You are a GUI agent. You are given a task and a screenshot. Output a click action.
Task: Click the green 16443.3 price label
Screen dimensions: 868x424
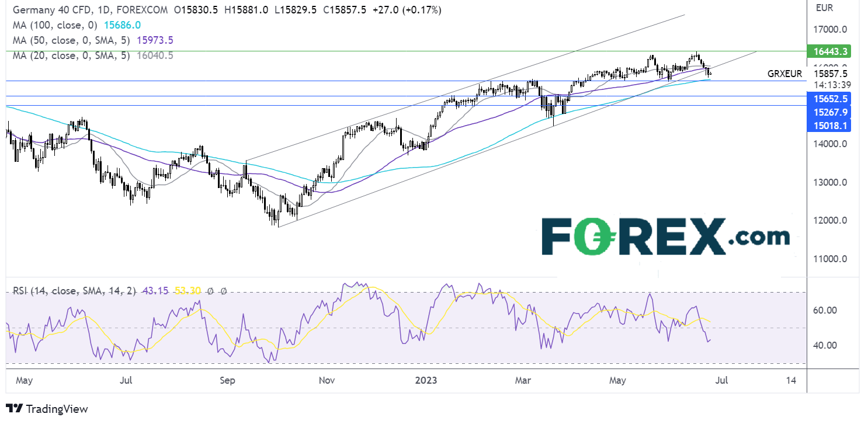click(x=830, y=52)
